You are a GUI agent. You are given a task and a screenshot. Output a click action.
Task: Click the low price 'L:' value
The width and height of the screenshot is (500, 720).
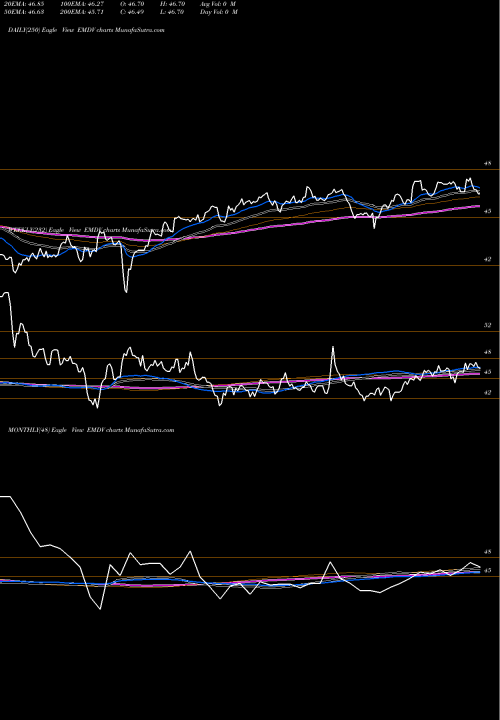coord(172,12)
